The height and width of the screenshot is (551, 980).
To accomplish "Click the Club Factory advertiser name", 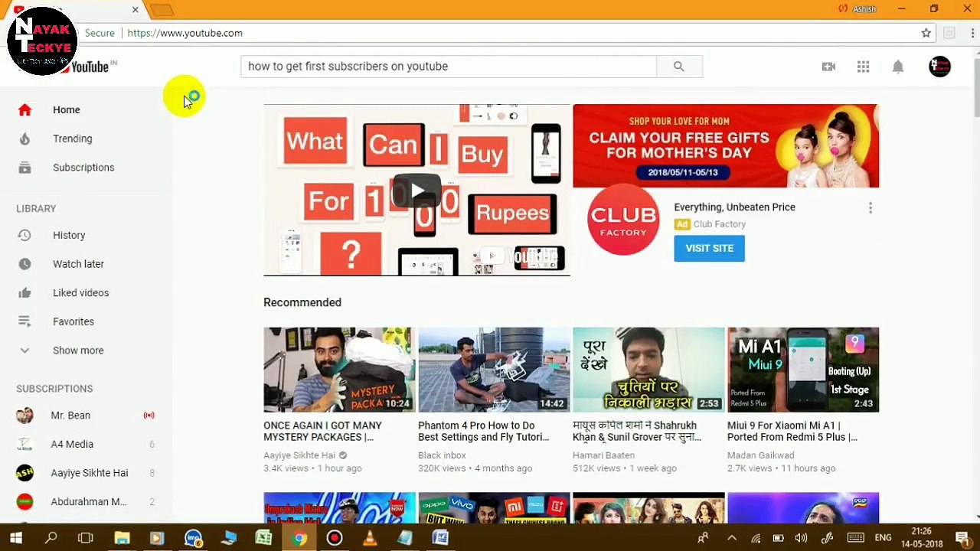I will 719,224.
